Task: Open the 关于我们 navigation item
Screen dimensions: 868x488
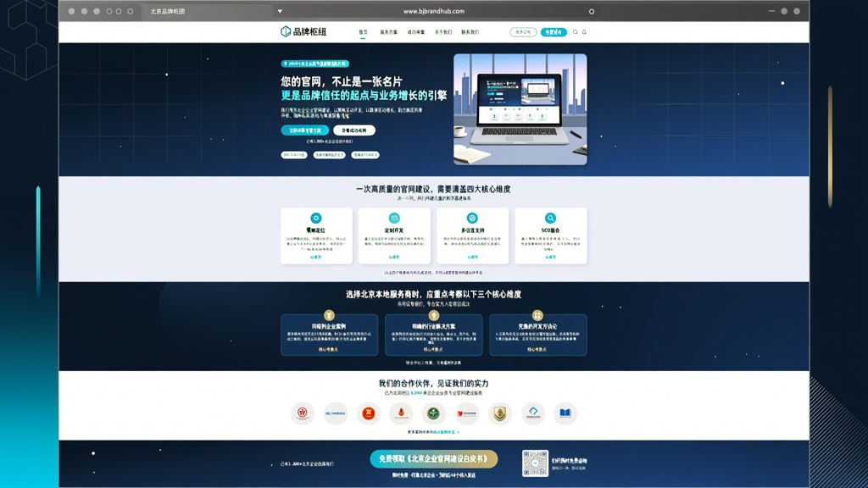Action: (442, 32)
